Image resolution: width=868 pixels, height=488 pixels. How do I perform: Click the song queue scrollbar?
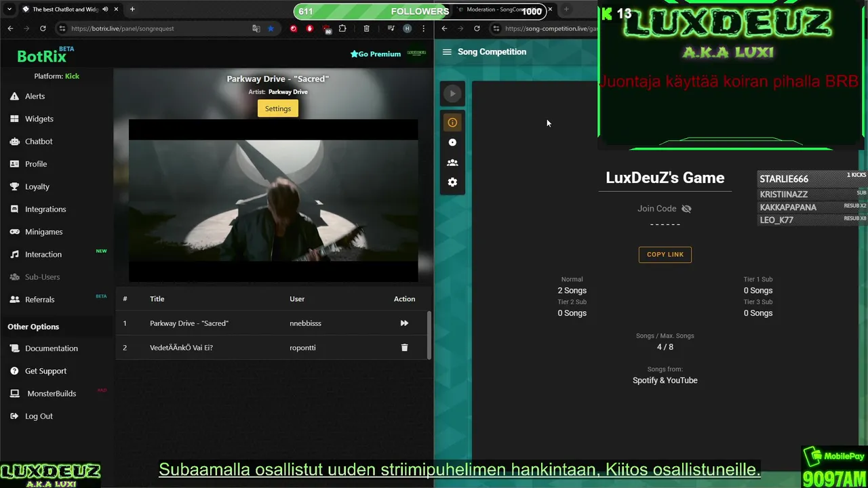pyautogui.click(x=429, y=335)
